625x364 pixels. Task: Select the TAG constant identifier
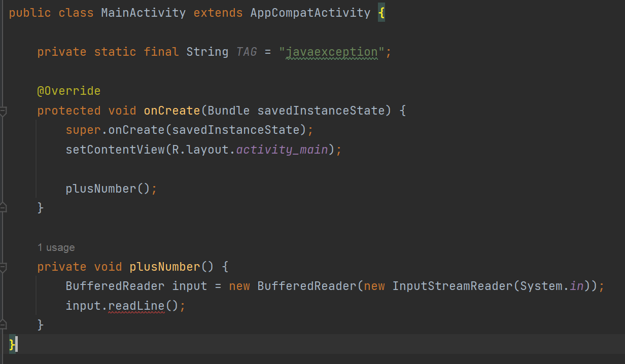click(x=247, y=51)
